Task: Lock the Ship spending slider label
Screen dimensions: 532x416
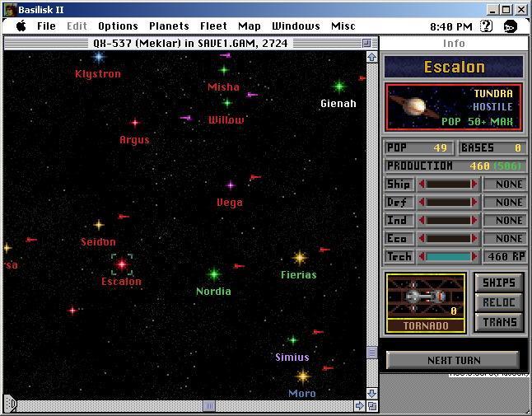Action: (399, 185)
